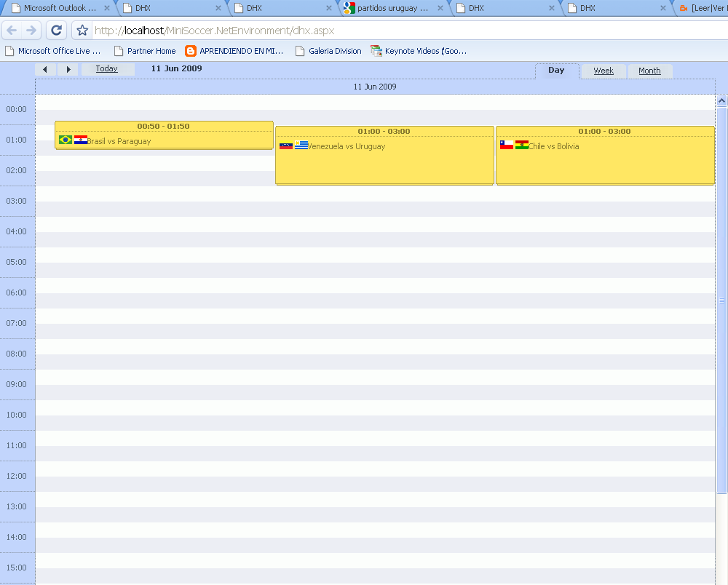The image size is (728, 585).
Task: Click the browser forward arrow
Action: [x=31, y=31]
